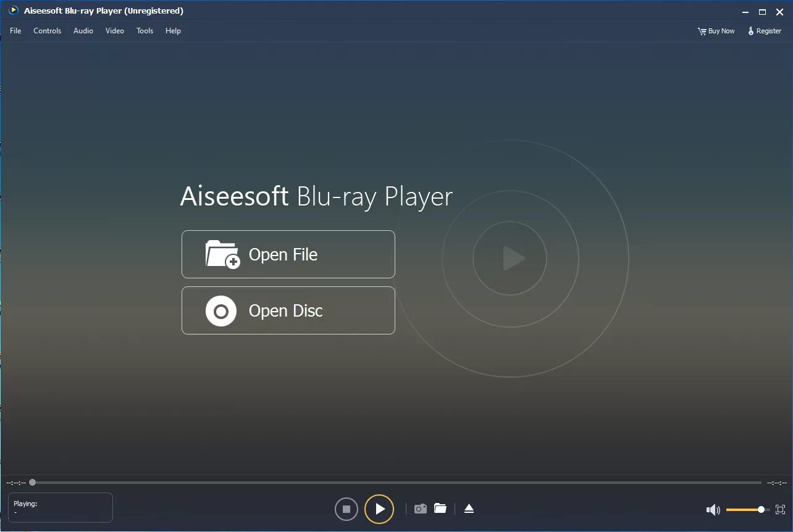Start playback with the play button
The image size is (793, 532).
(379, 509)
